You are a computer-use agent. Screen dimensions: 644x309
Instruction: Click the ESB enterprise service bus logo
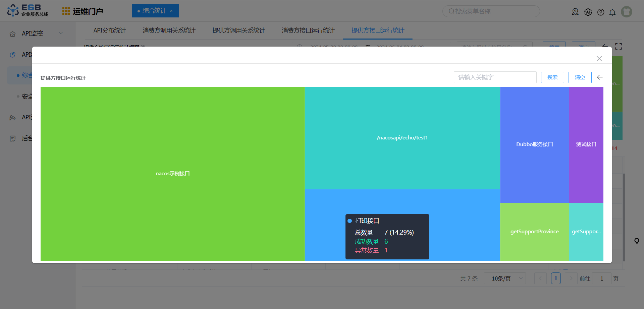coord(28,10)
